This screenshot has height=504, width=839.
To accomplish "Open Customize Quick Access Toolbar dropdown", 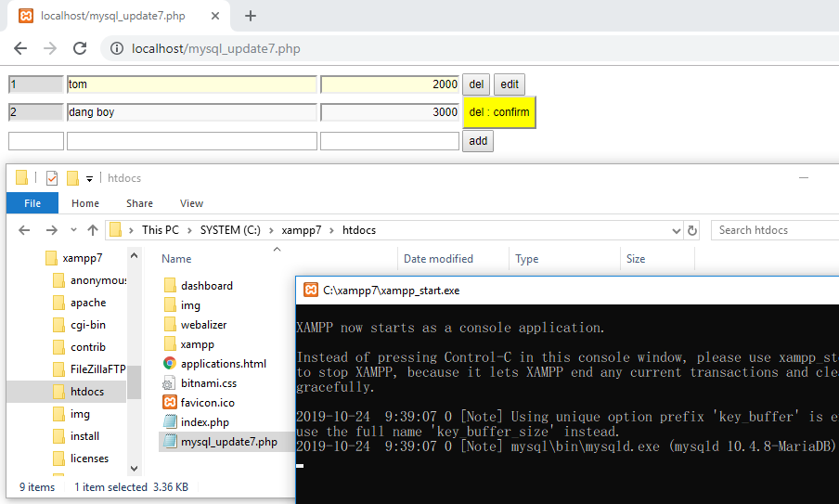I will click(89, 178).
